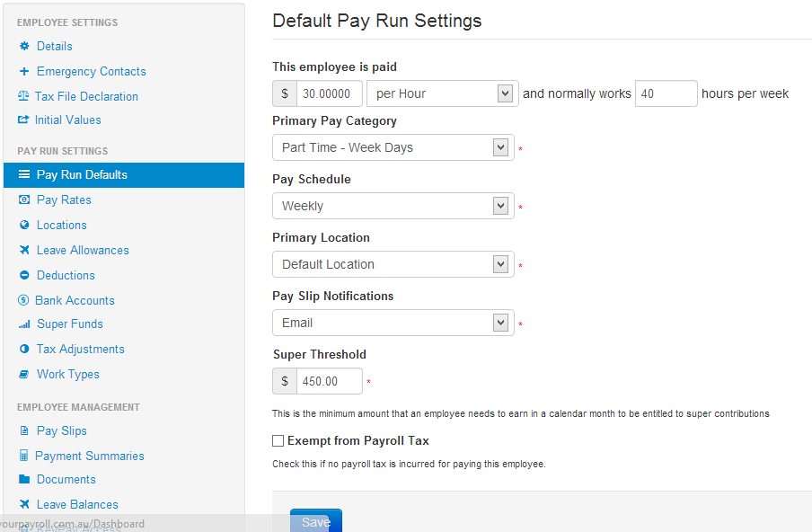The height and width of the screenshot is (532, 812).
Task: Focus the Super Threshold amount field
Action: click(329, 381)
